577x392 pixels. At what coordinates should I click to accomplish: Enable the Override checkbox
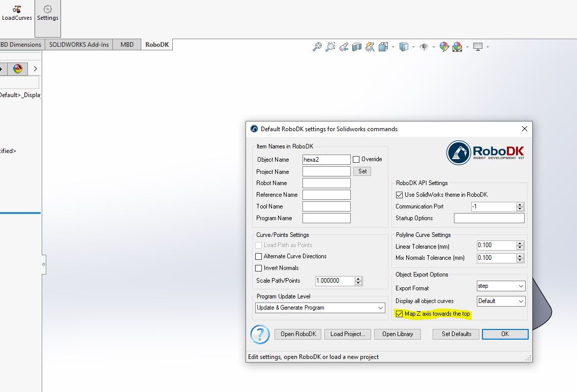[x=356, y=159]
